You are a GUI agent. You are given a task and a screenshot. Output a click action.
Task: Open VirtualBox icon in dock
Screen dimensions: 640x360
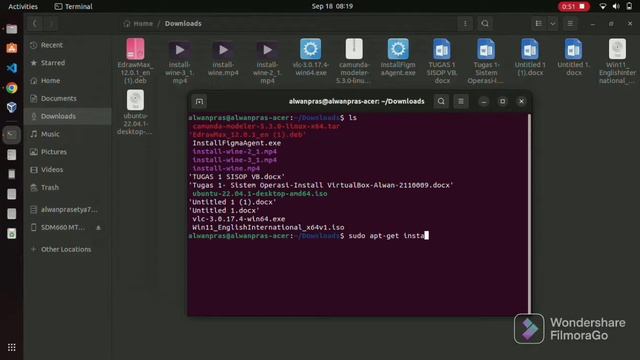click(12, 107)
